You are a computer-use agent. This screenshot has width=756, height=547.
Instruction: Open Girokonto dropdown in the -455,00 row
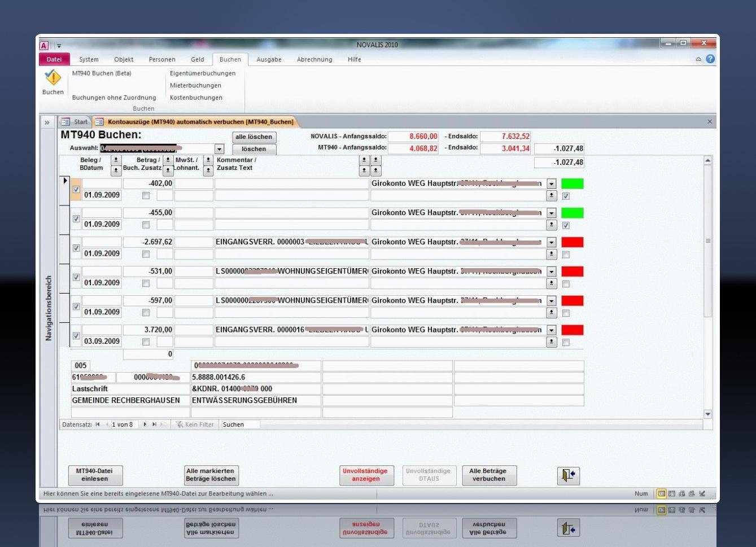[x=552, y=213]
